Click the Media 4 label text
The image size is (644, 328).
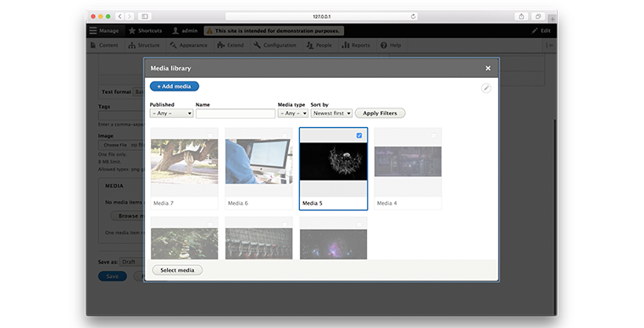[387, 203]
